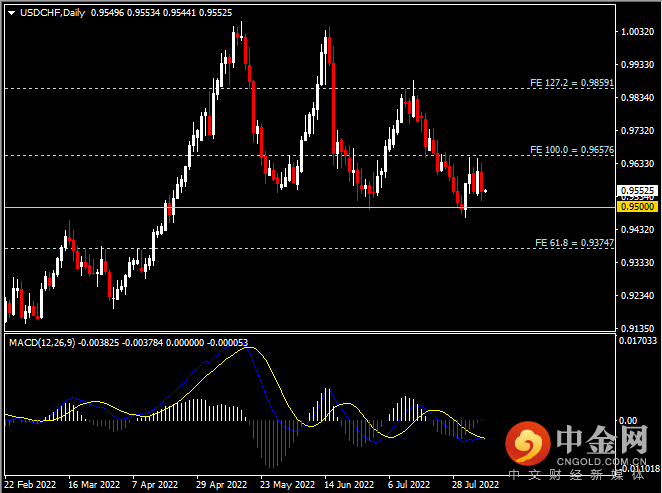662x493 pixels.
Task: Click the yellow 0.95000 price level tag
Action: coord(638,207)
